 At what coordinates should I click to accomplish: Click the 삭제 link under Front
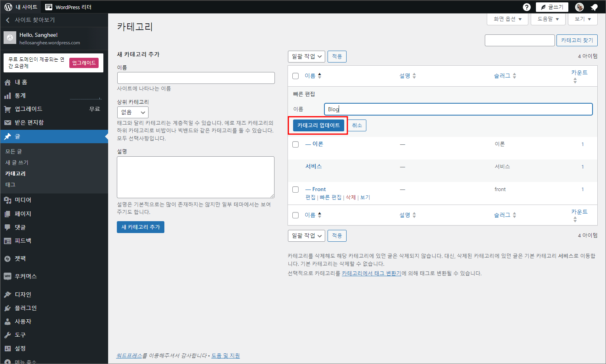pos(351,197)
